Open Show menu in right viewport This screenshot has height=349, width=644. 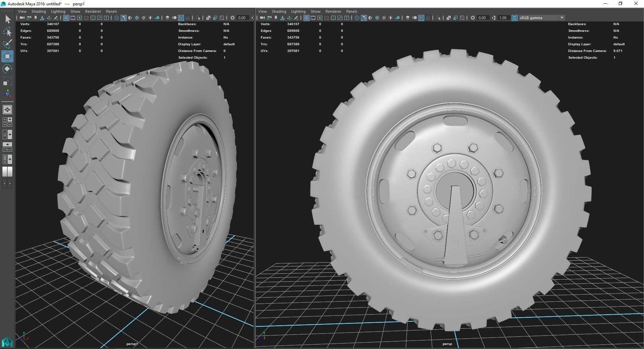[315, 11]
